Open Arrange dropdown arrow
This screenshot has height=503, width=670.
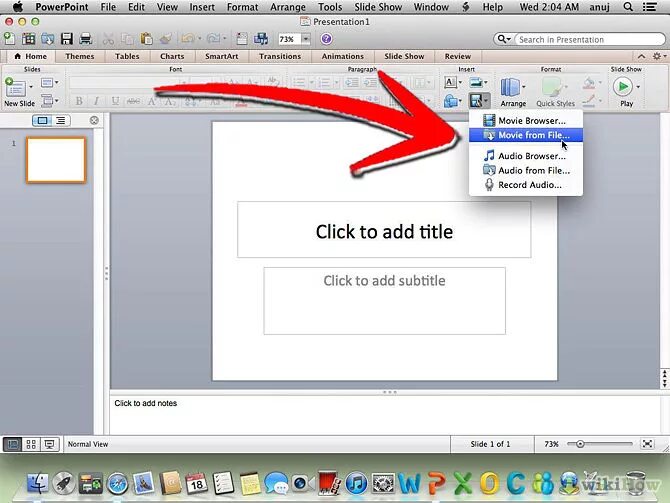[524, 87]
